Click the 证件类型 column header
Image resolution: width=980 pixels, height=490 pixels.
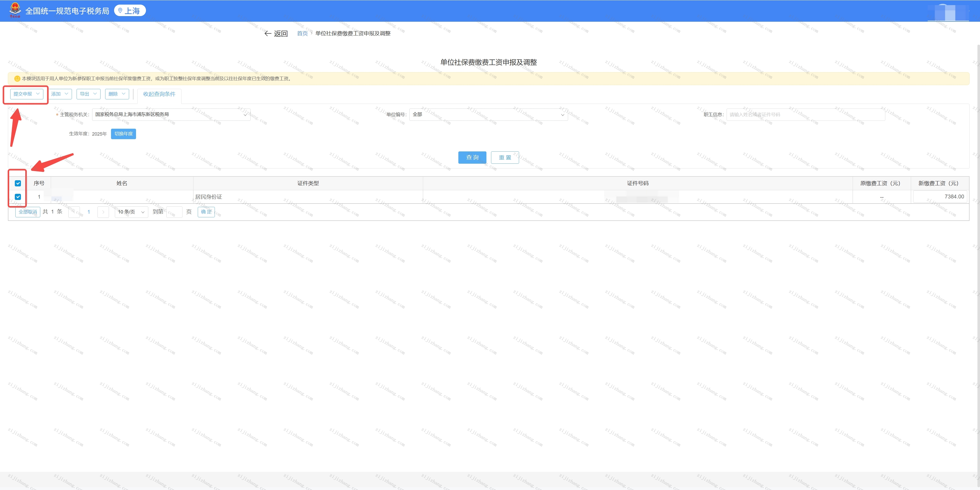point(308,184)
